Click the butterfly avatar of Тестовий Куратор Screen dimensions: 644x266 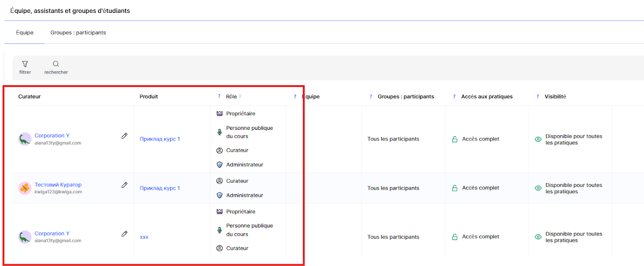[x=25, y=188]
